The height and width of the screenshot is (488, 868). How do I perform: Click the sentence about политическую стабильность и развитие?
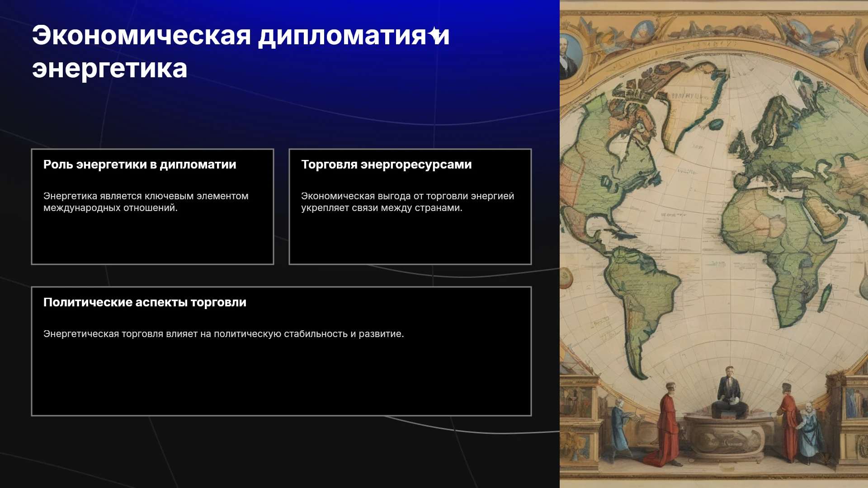[x=223, y=334]
